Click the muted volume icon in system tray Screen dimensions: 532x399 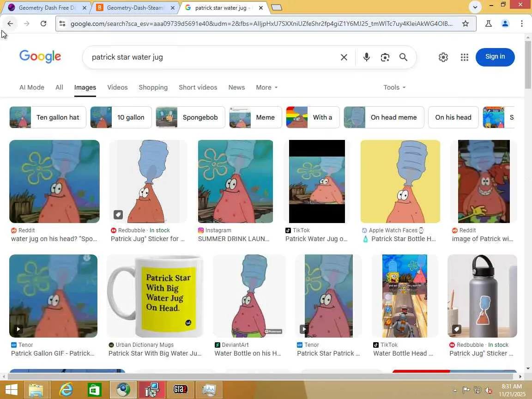click(x=489, y=390)
